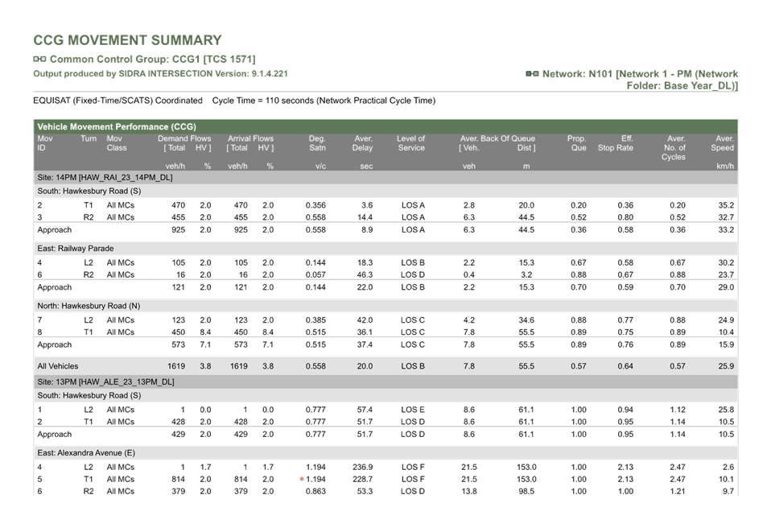The width and height of the screenshot is (771, 532).
Task: Click the 'Arrival Flows' column header
Action: click(250, 138)
